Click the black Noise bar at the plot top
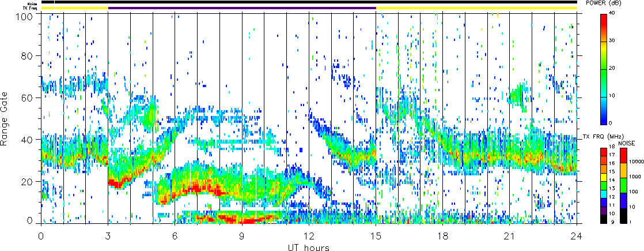Viewport: 644px width, 251px height. click(309, 2)
